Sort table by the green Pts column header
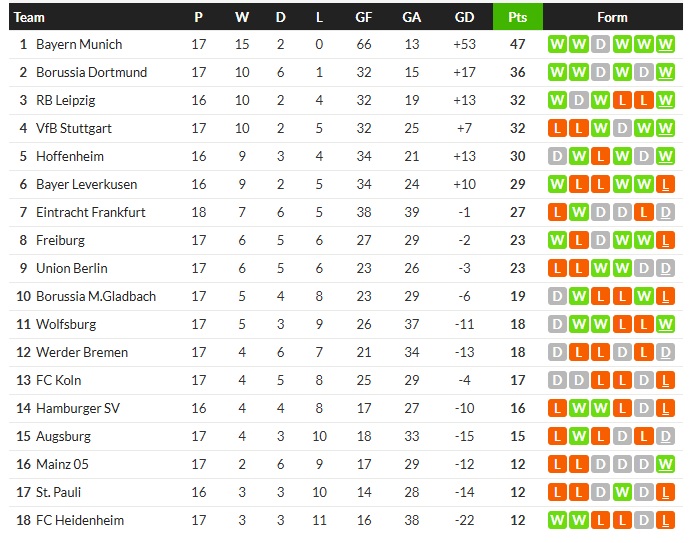This screenshot has height=543, width=695. pos(517,17)
